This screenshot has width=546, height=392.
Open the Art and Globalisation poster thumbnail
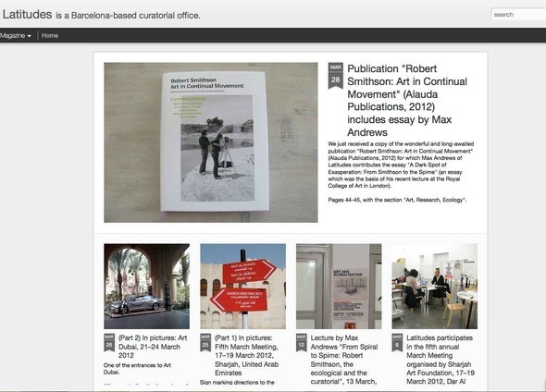click(339, 287)
